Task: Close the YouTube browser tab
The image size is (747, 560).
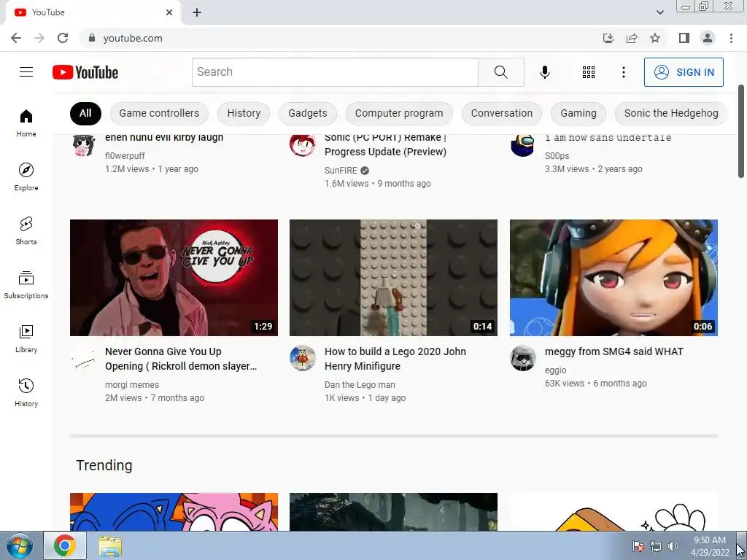Action: (169, 12)
